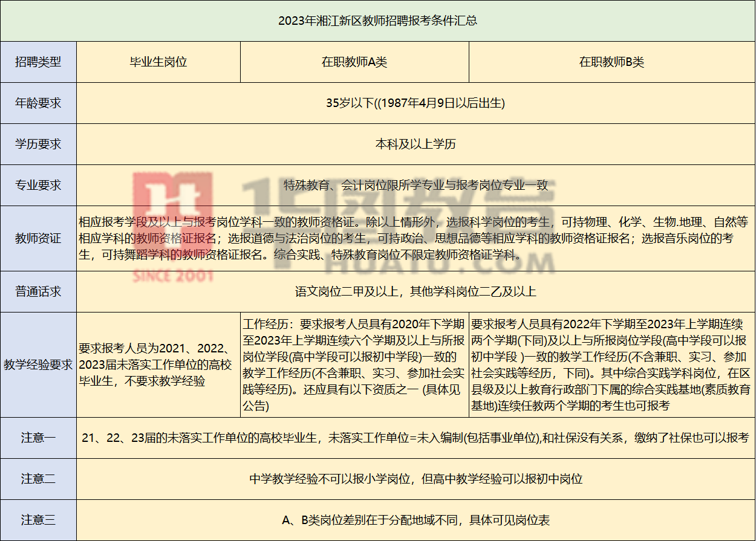The width and height of the screenshot is (756, 541).
Task: Click the table title 2023年湘江新区教师招聘报考条件汇总
Action: 377,21
